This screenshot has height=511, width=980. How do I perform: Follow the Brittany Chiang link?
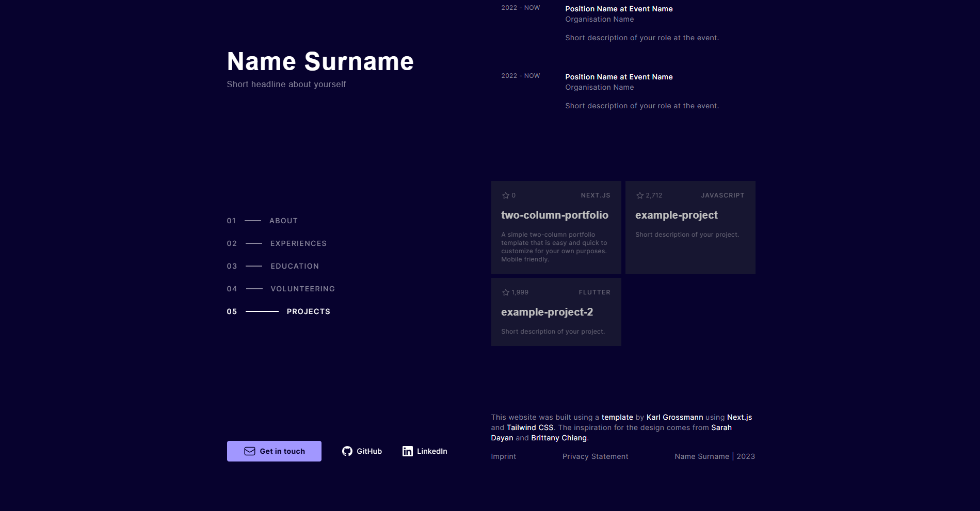point(559,438)
